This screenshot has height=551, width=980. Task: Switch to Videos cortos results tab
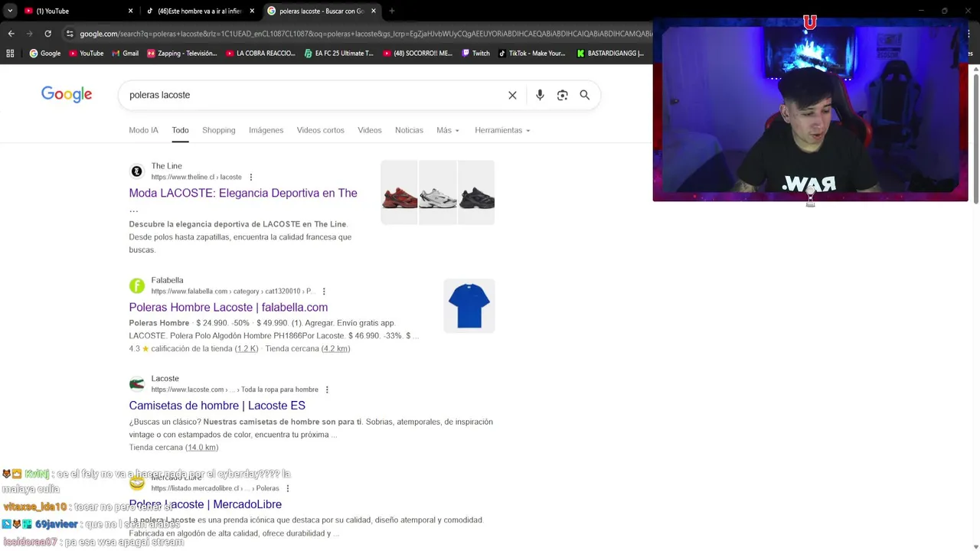[x=321, y=130]
